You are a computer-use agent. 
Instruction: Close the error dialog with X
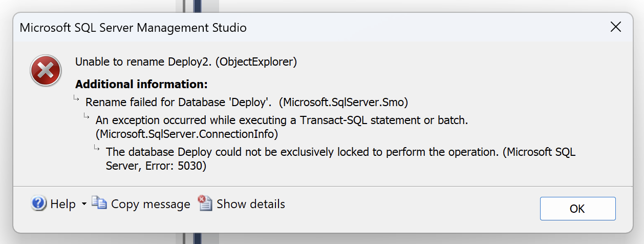(x=616, y=27)
